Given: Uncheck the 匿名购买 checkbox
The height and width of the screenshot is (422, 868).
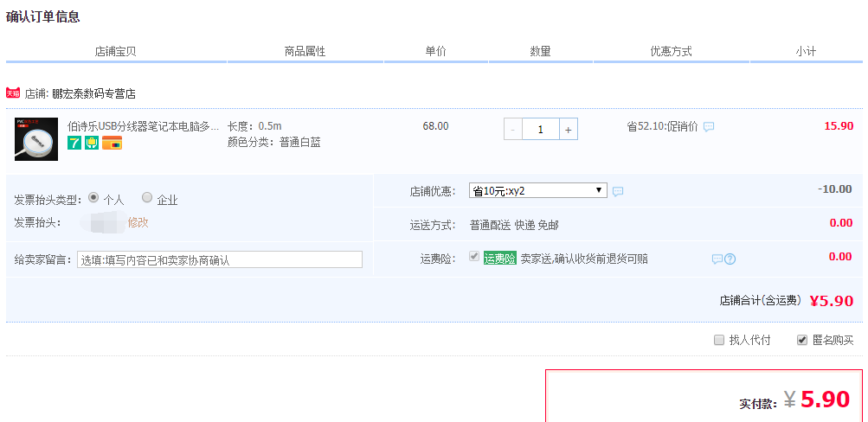Looking at the screenshot, I should click(x=802, y=340).
